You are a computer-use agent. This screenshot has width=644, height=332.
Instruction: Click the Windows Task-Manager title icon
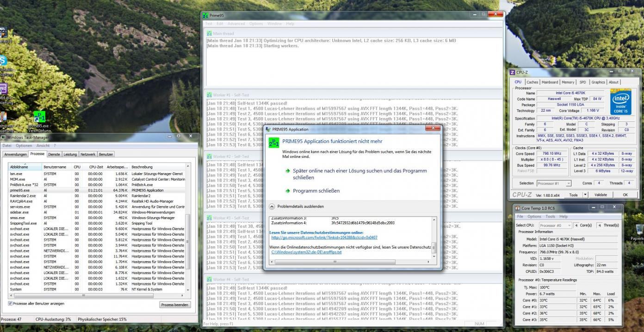tap(3, 138)
